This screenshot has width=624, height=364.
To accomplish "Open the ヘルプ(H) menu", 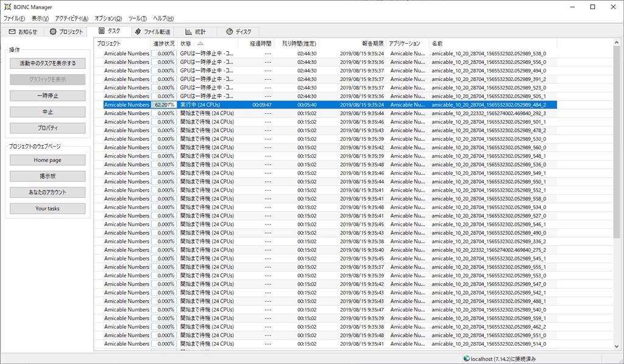I will tap(163, 18).
